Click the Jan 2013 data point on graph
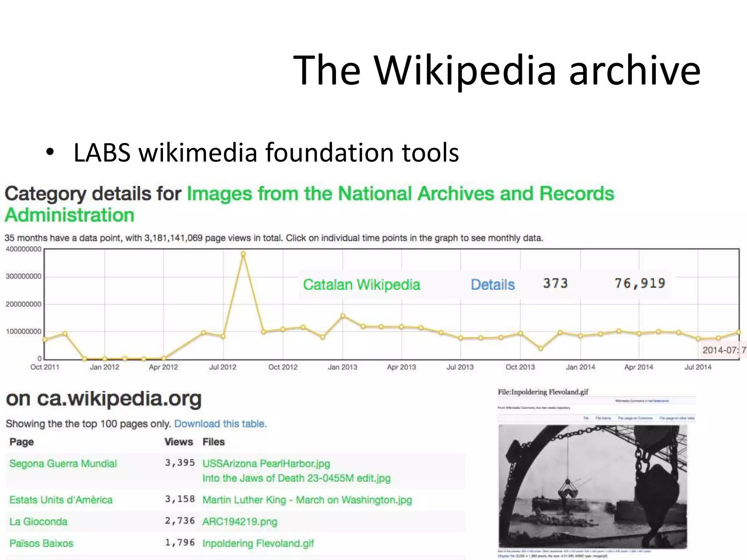Image resolution: width=747 pixels, height=560 pixels. click(342, 316)
